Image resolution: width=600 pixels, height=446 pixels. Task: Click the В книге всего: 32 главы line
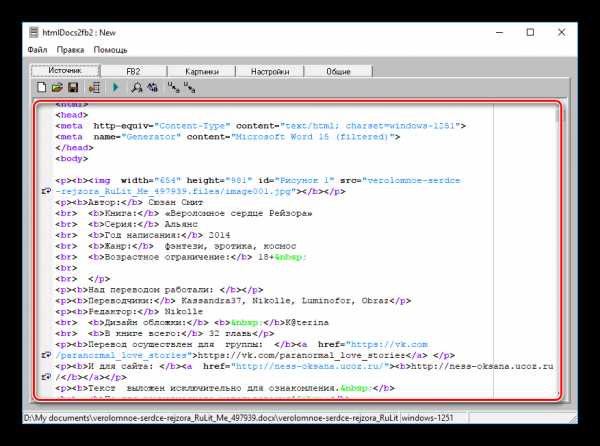165,334
